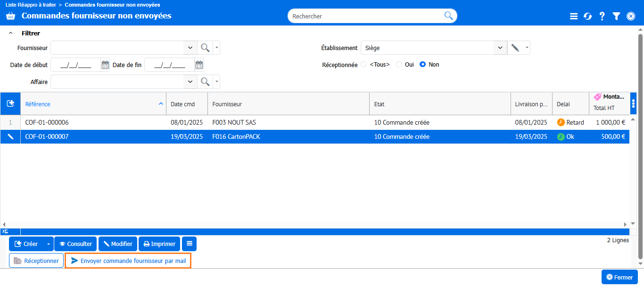Select the Oui radio for Réceptionnée

click(399, 65)
